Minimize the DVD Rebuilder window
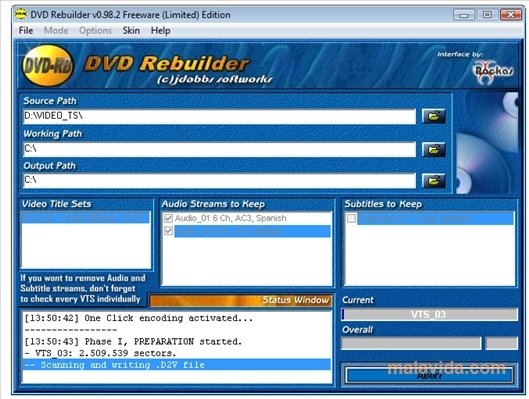Viewport: 529px width, 399px height. 464,15
